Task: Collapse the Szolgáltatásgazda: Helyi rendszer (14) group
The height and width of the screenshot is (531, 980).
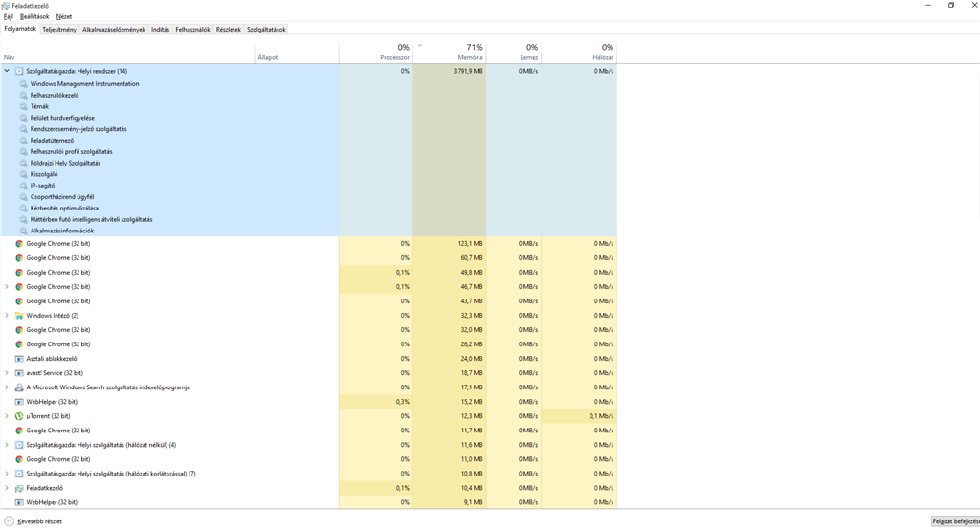Action: pos(7,71)
